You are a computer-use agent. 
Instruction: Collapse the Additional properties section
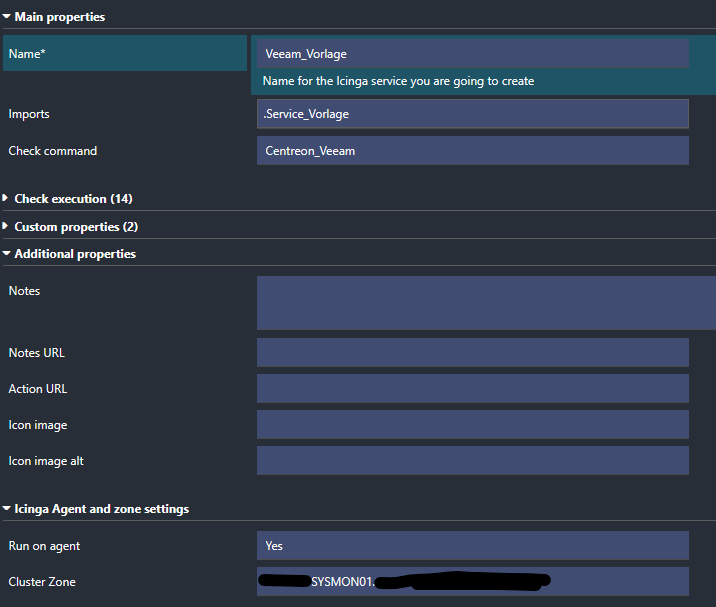pyautogui.click(x=75, y=254)
